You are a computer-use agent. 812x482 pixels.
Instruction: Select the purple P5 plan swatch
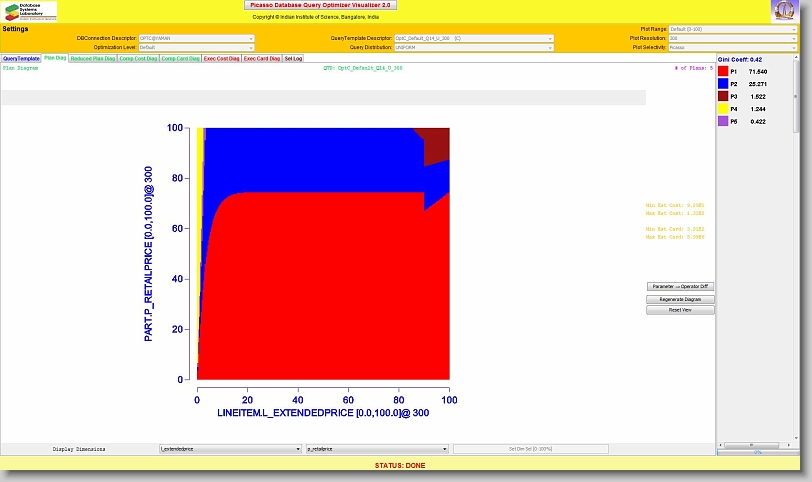click(x=723, y=121)
